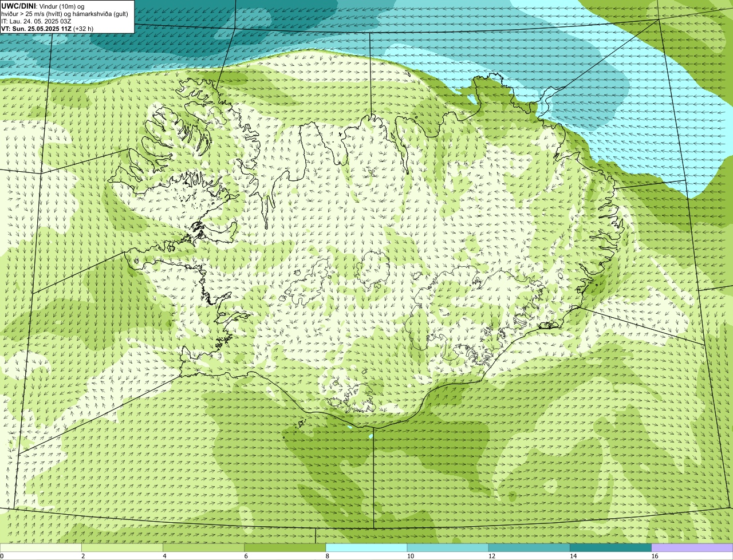Pick the 4–6 m/s green legend swatch
The height and width of the screenshot is (560, 733).
click(x=203, y=547)
